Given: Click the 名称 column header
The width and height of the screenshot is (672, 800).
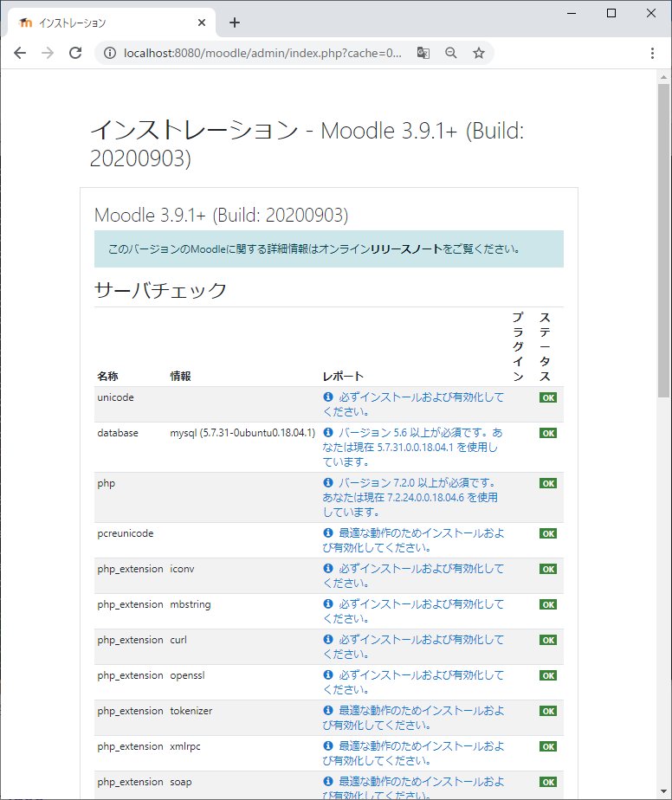Looking at the screenshot, I should [x=107, y=376].
